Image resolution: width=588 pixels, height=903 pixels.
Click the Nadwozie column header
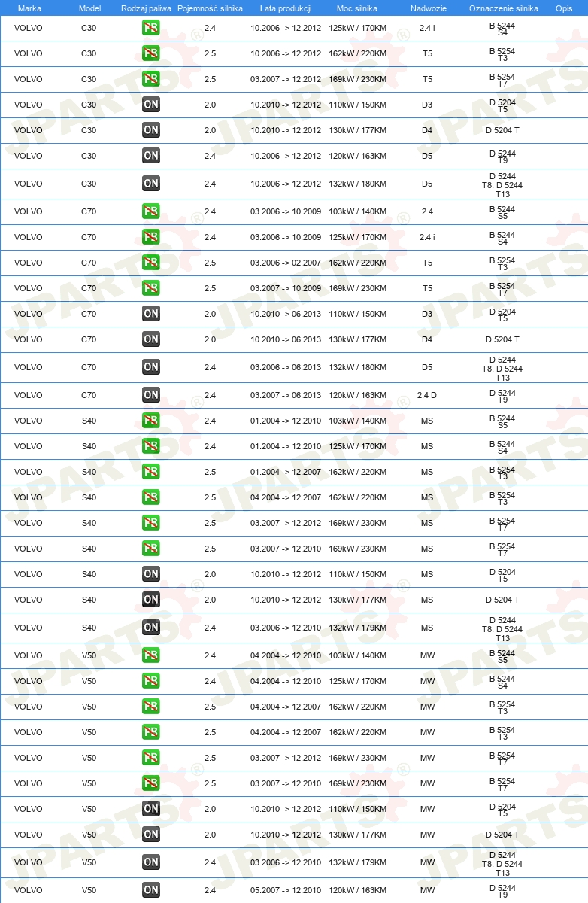[427, 8]
